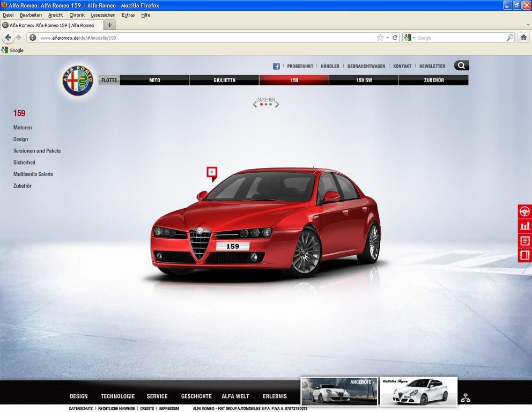This screenshot has width=532, height=412.
Task: Open the Alfa Romeo Facebook page icon
Action: coord(276,66)
